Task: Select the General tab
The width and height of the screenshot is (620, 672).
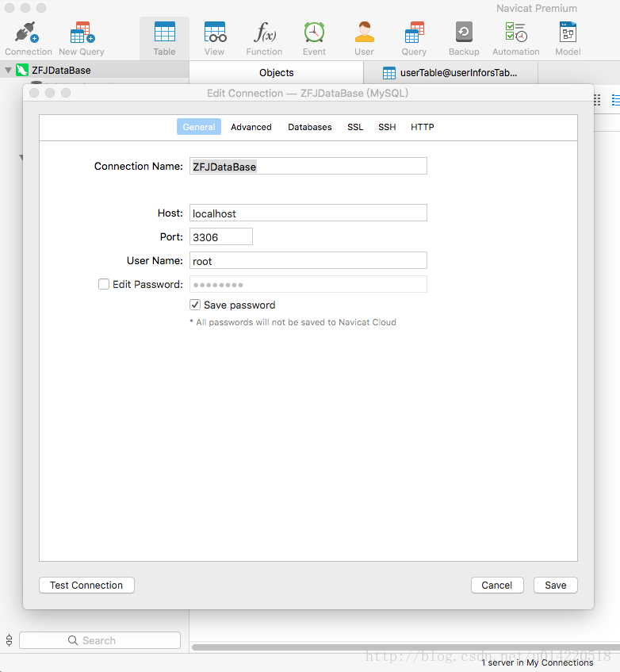Action: [199, 127]
